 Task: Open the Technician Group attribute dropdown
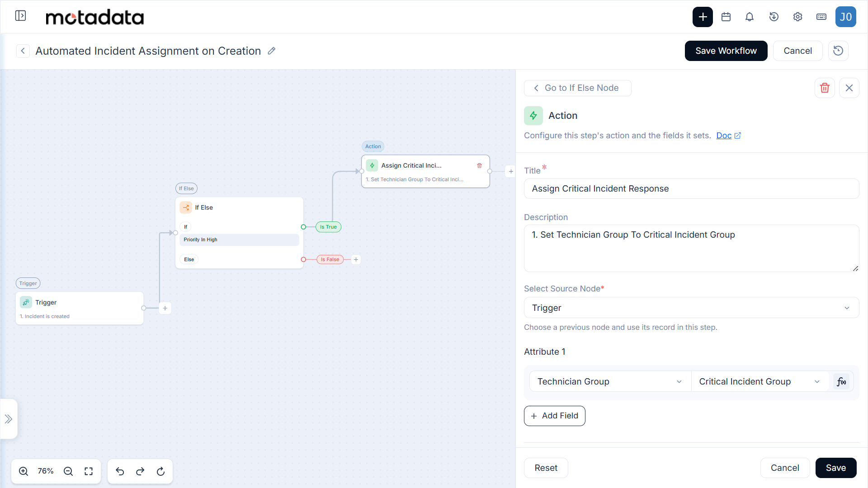click(x=610, y=381)
